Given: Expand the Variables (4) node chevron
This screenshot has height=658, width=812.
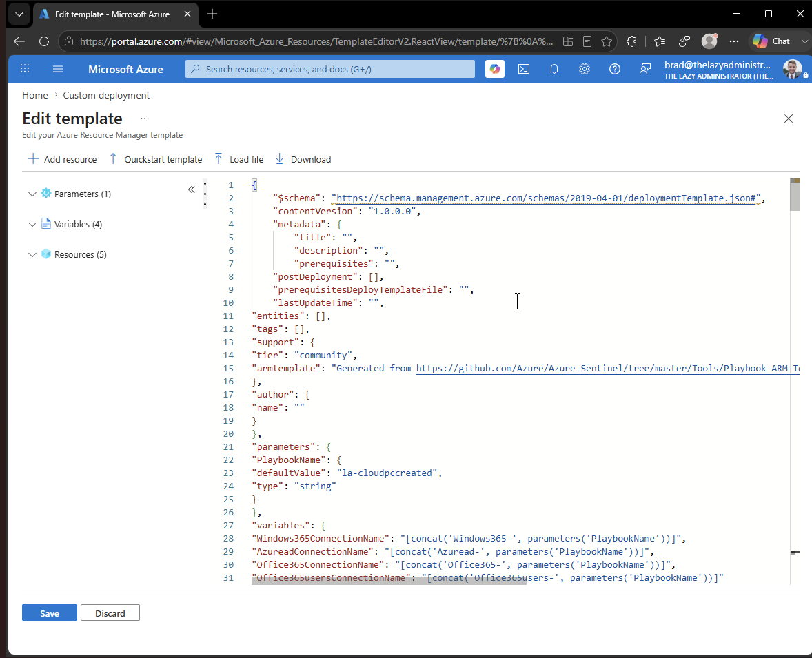Looking at the screenshot, I should [32, 224].
